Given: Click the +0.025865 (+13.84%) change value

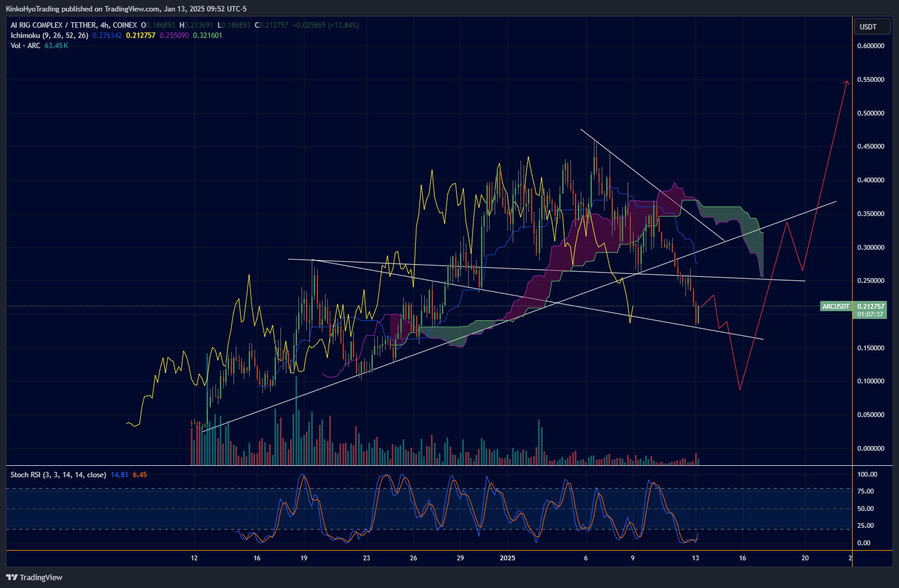Looking at the screenshot, I should tap(326, 25).
